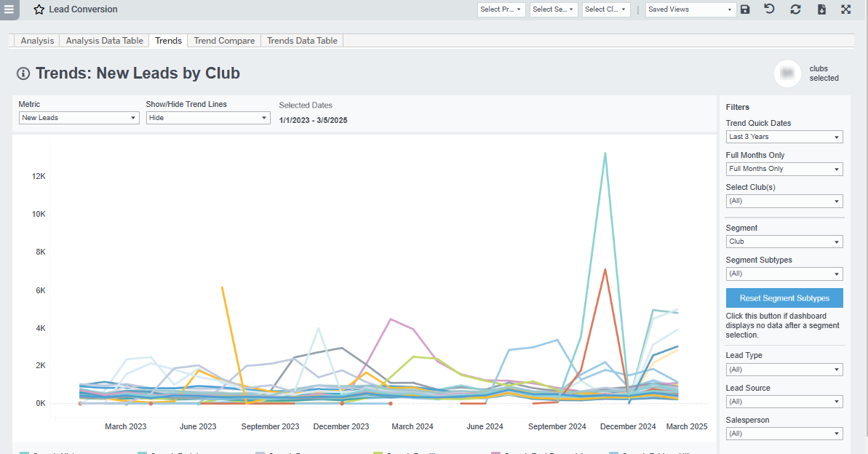
Task: Refresh the dashboard data
Action: click(795, 9)
